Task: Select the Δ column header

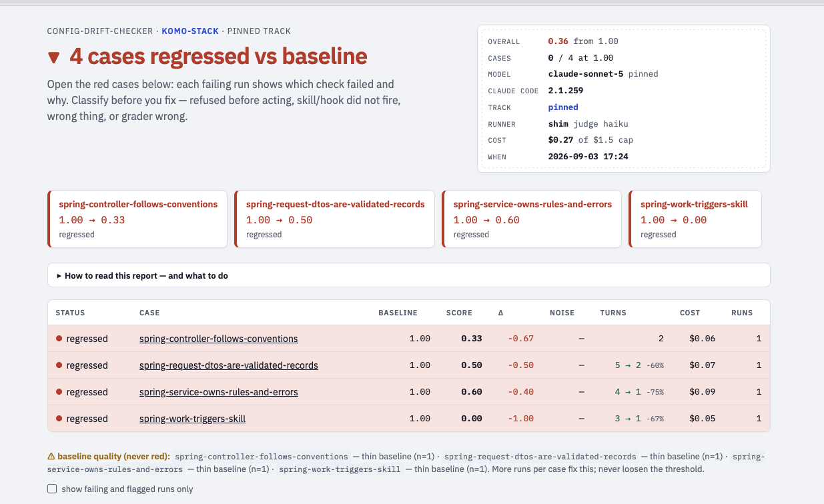Action: [501, 313]
